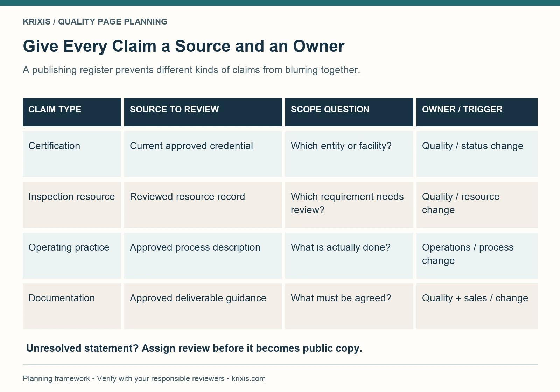Select the 'Current approved credential' cell

pyautogui.click(x=203, y=154)
